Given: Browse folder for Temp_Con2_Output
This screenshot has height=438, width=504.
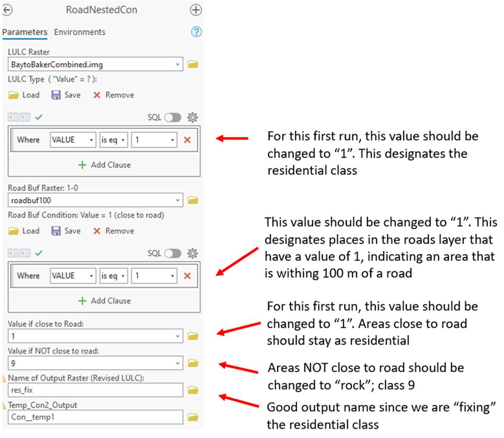Looking at the screenshot, I should [x=193, y=417].
